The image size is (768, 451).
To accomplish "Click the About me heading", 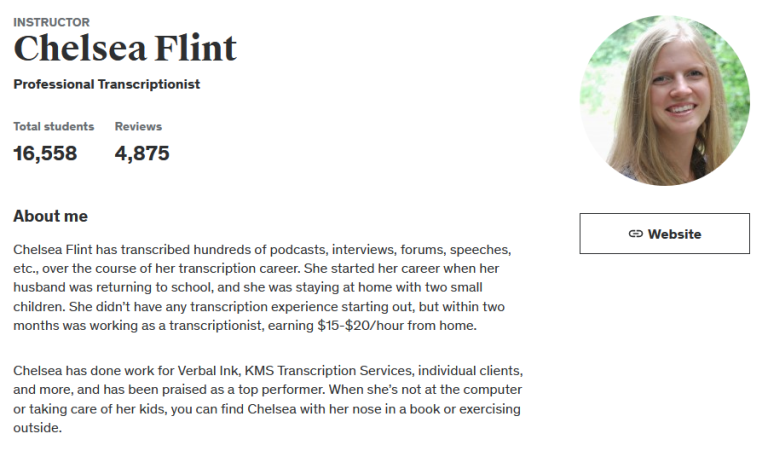I will [50, 216].
